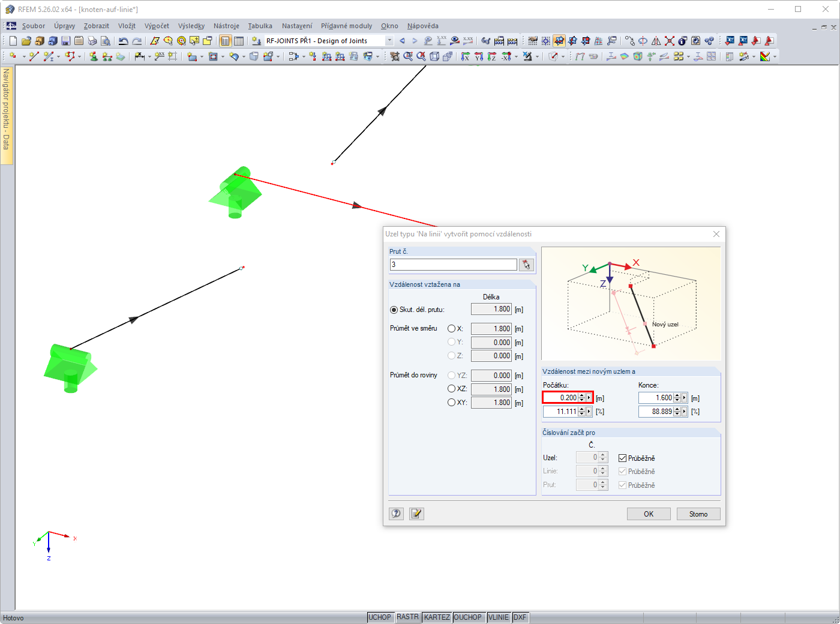This screenshot has width=840, height=624.
Task: Click spinner on Počátku distance 0.200 field
Action: click(581, 398)
